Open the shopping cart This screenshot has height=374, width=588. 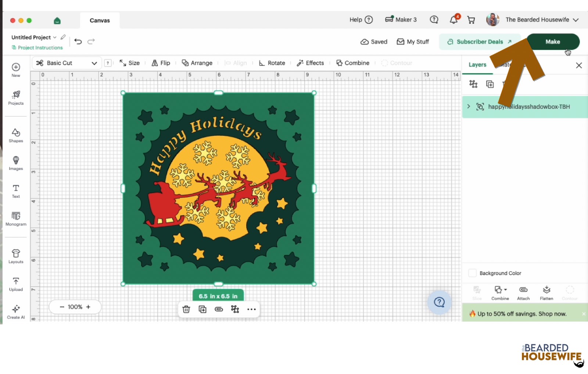[471, 20]
